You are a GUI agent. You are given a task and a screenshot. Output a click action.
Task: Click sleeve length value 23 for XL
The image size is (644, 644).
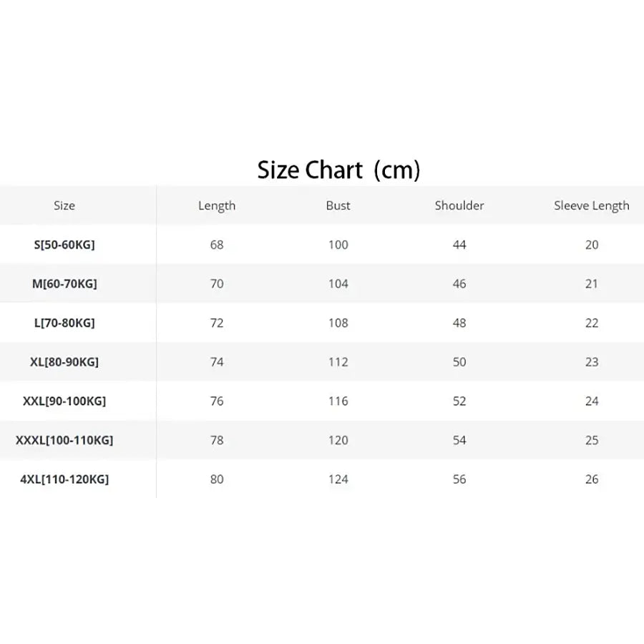pos(592,362)
